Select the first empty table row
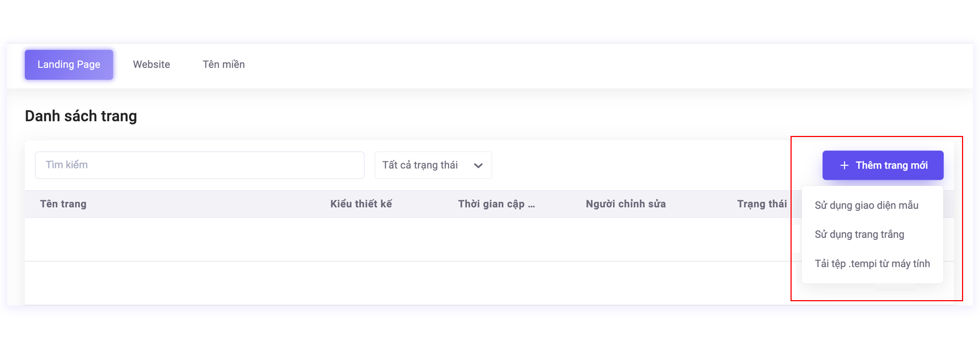The image size is (980, 348). [381, 240]
